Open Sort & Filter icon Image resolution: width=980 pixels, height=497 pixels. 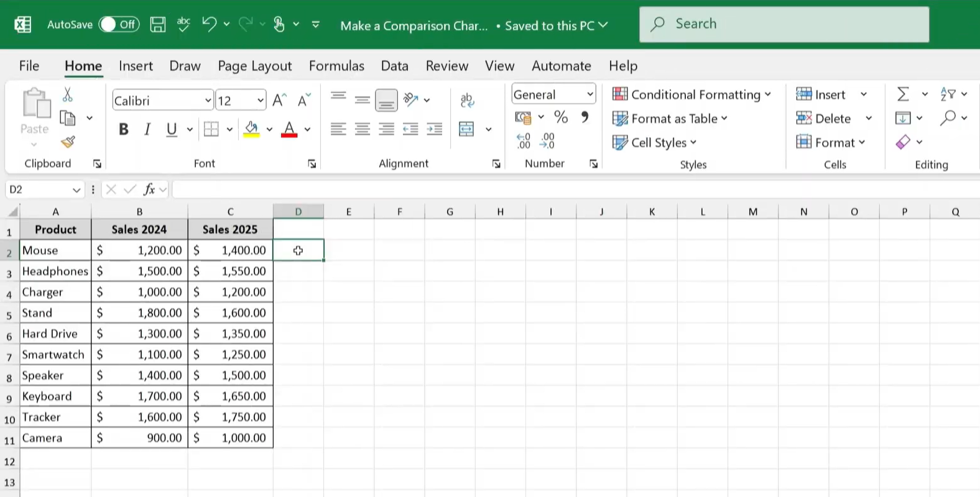point(948,94)
